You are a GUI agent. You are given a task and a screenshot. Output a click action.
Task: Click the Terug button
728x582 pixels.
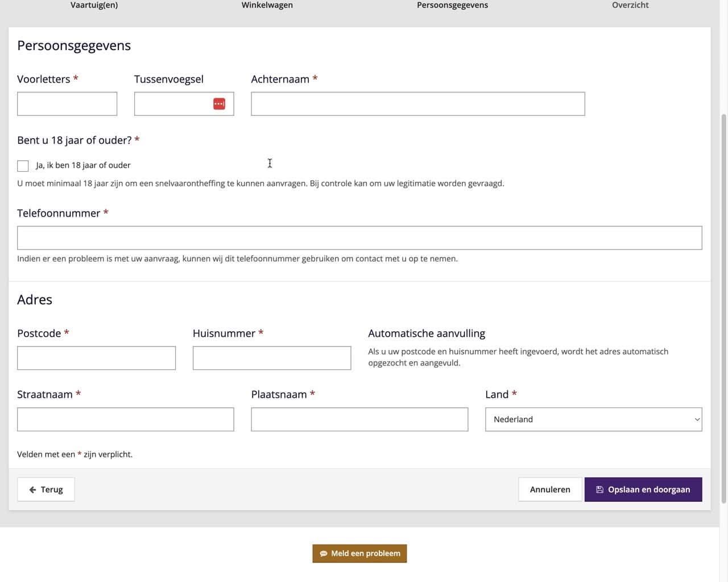click(46, 489)
